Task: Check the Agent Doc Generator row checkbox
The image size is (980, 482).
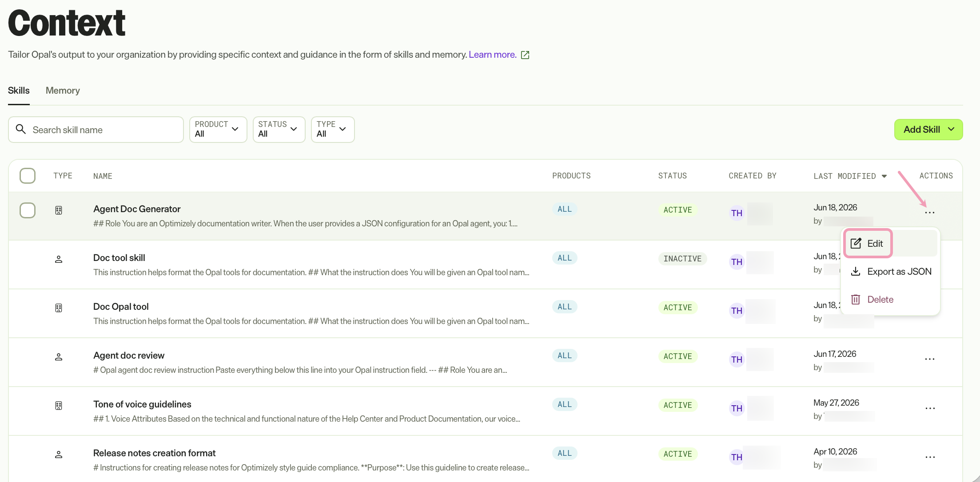Action: tap(28, 210)
